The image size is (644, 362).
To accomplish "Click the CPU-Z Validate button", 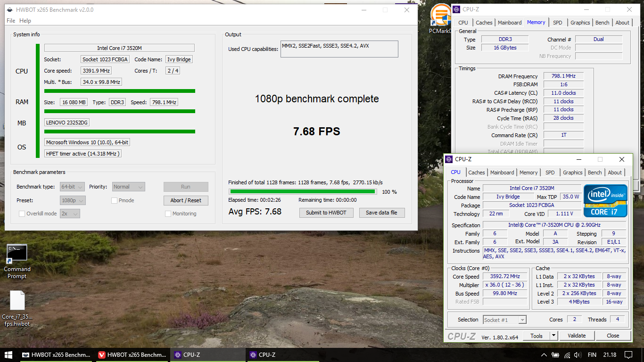I will [x=577, y=336].
